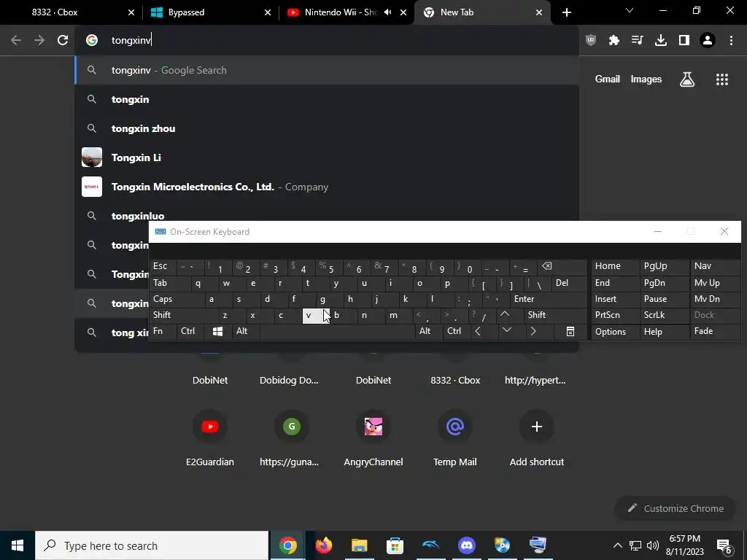
Task: Click the Customize Chrome button
Action: tap(676, 508)
